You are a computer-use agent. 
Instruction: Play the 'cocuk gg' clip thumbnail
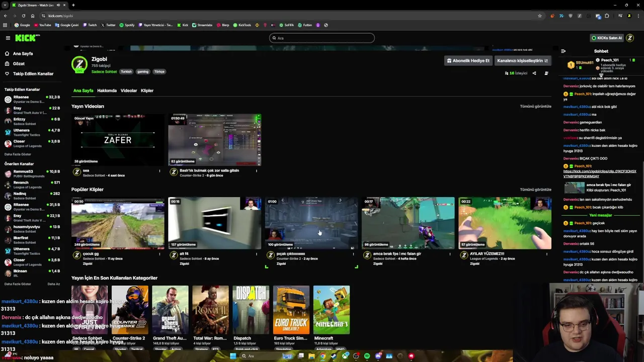pos(118,223)
